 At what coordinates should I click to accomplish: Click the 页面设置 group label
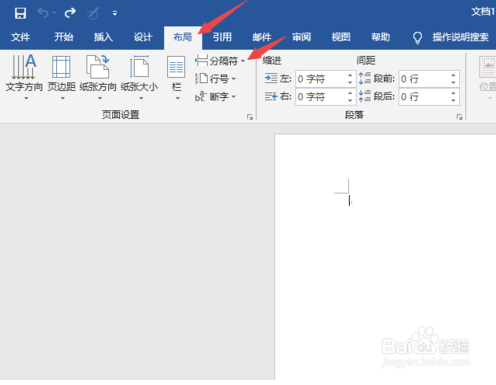121,115
